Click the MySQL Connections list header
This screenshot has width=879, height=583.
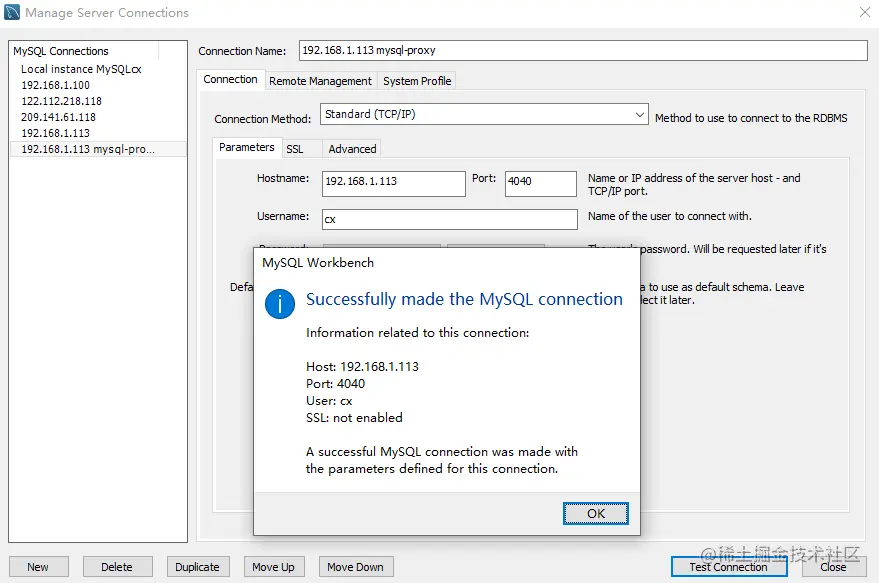[x=84, y=51]
